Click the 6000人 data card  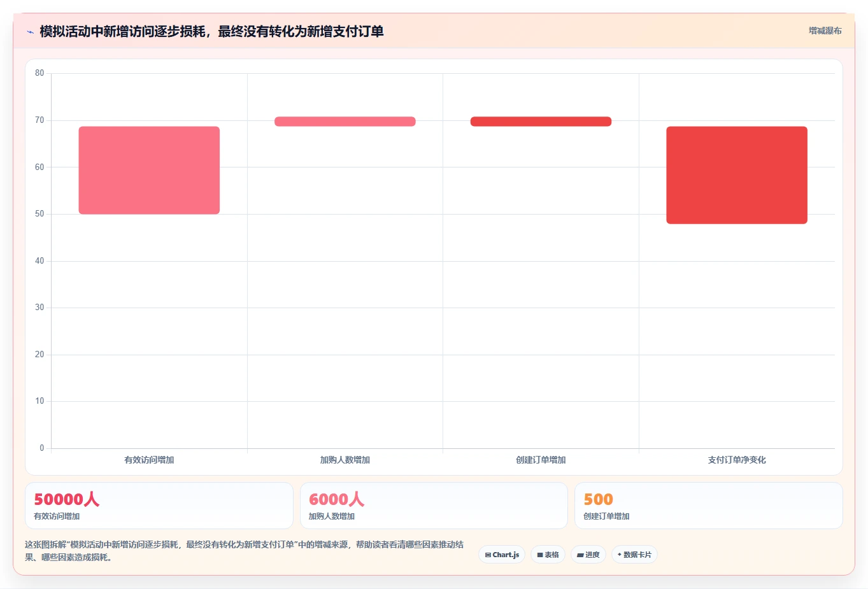434,506
